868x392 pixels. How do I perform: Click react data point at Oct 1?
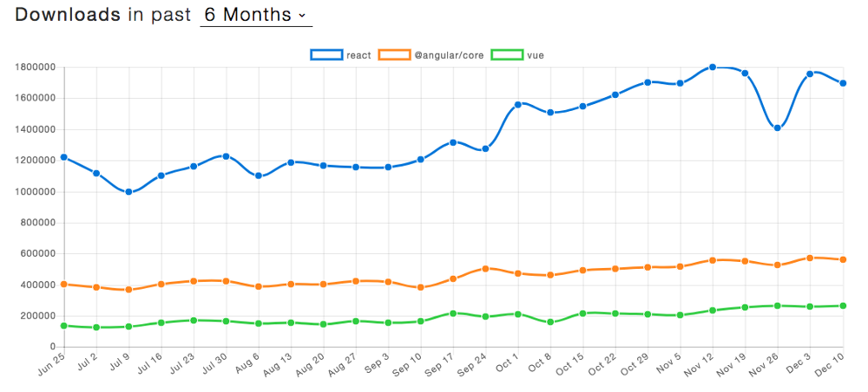pos(517,104)
